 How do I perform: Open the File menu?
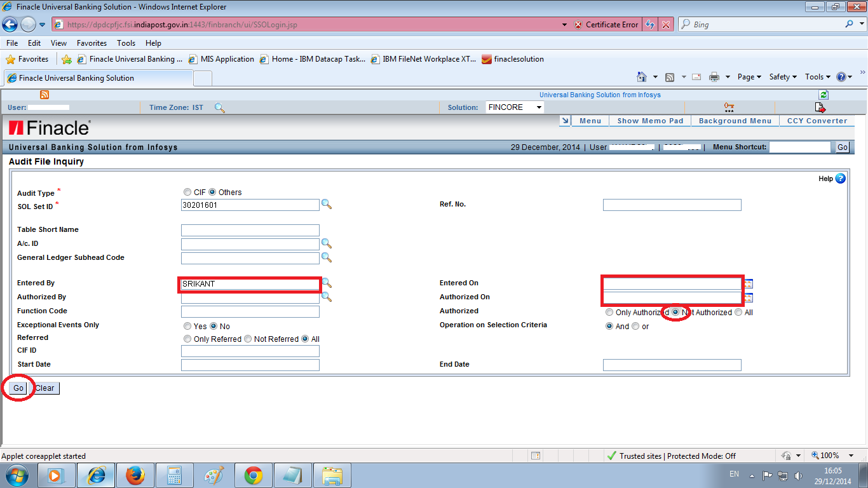coord(12,43)
